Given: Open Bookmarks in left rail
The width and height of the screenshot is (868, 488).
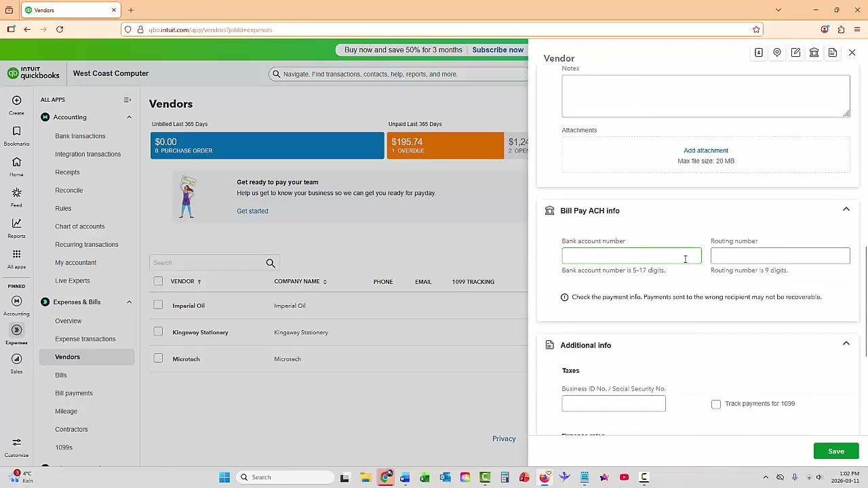Looking at the screenshot, I should tap(16, 131).
